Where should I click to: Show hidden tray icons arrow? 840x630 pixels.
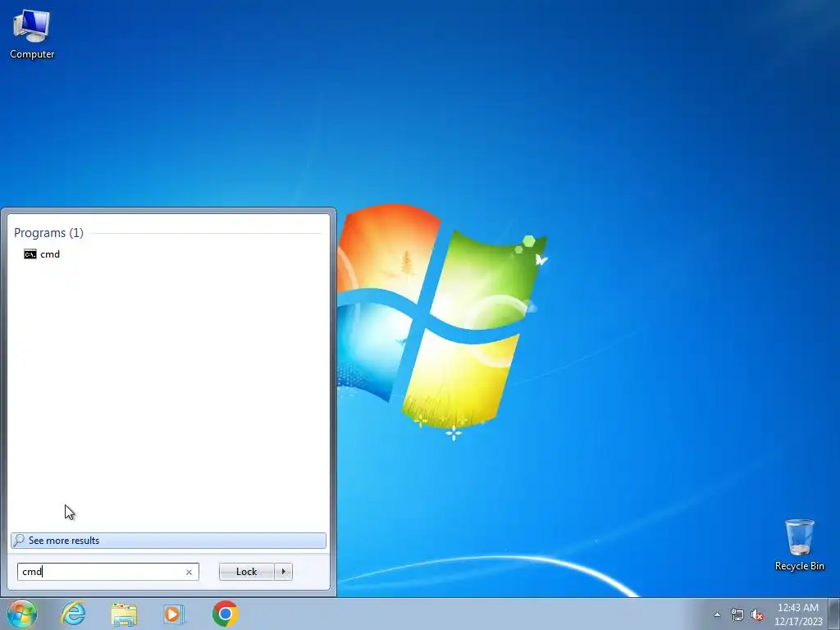pos(717,615)
